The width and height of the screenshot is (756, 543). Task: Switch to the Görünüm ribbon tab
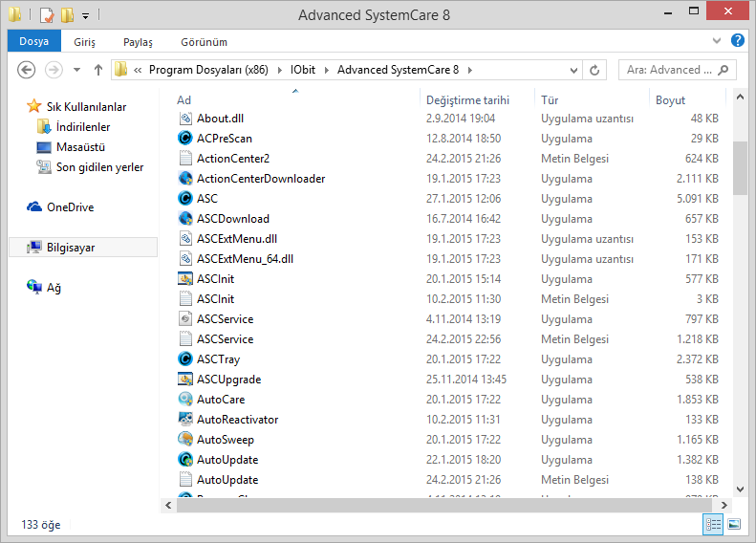204,42
